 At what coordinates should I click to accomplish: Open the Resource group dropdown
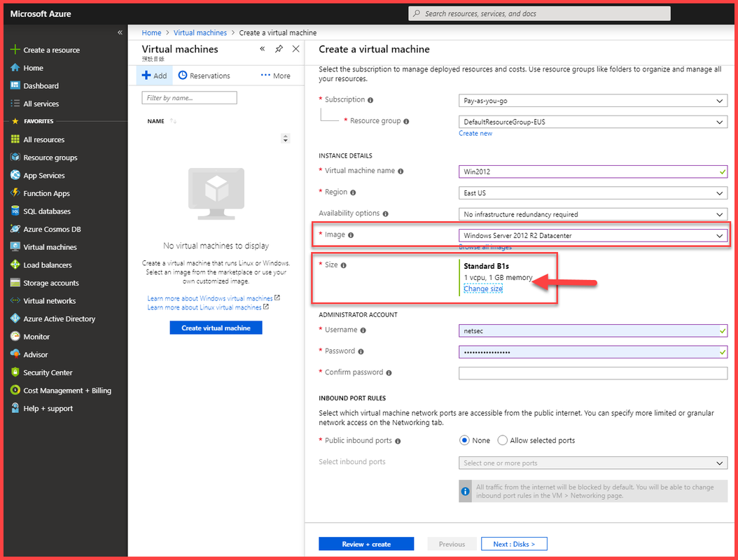[592, 122]
